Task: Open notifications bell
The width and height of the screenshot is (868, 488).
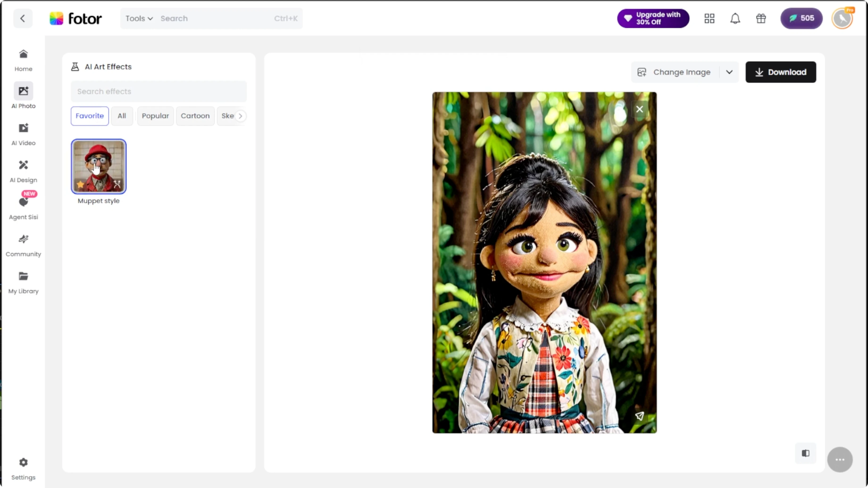Action: tap(735, 19)
